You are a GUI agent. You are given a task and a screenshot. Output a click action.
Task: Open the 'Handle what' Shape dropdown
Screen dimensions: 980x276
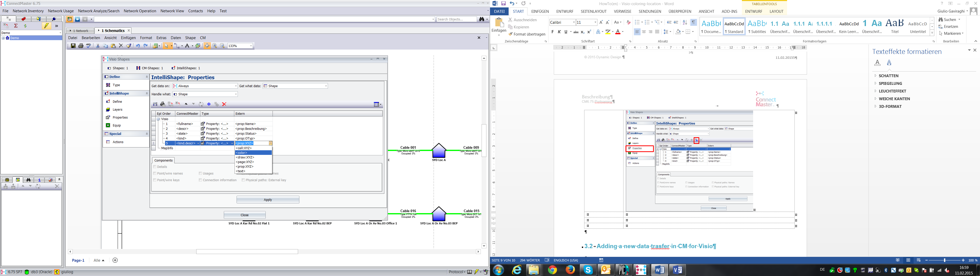(236, 94)
